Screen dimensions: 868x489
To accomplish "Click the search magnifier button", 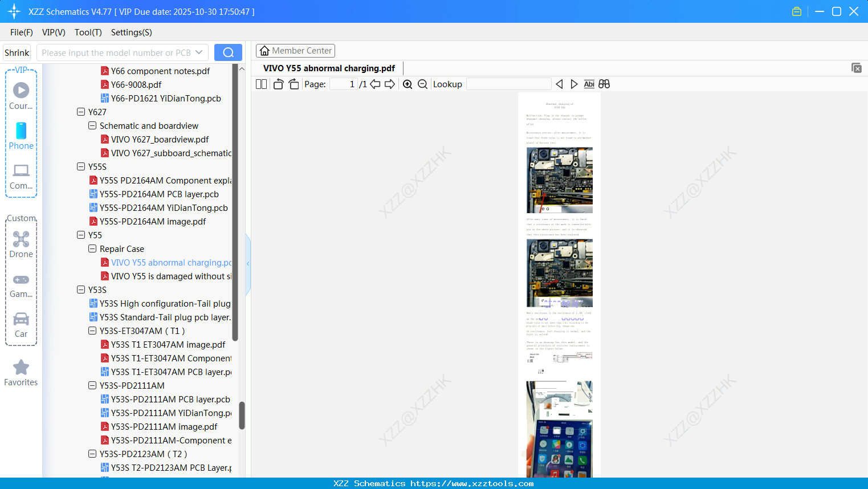I will point(228,52).
